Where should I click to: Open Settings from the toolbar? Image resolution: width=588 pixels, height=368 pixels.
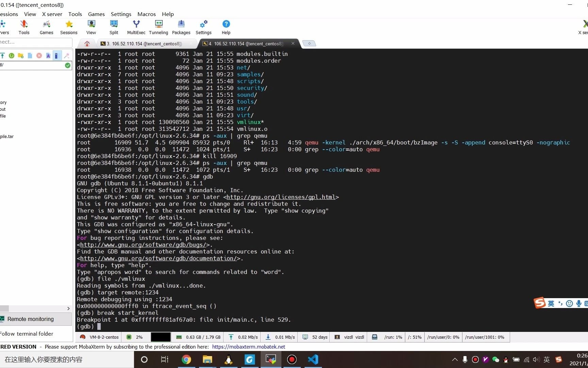click(203, 27)
